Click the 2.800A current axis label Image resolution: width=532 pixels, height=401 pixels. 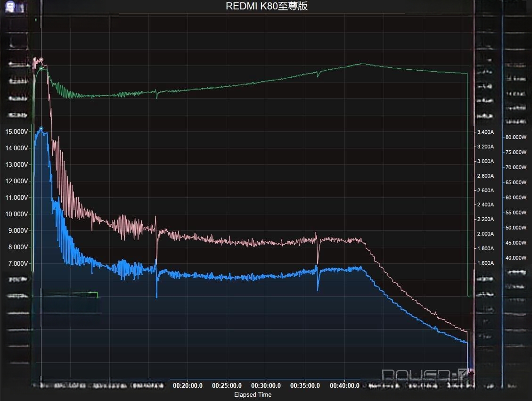tap(485, 176)
